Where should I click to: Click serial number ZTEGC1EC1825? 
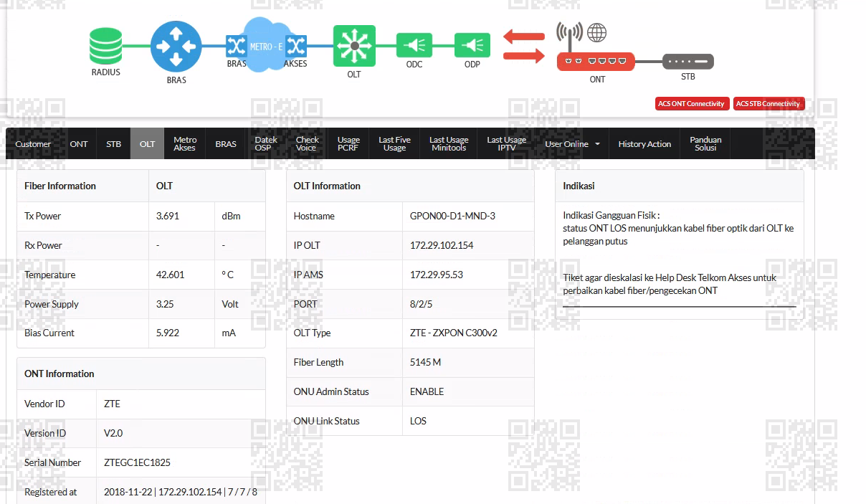coord(137,462)
